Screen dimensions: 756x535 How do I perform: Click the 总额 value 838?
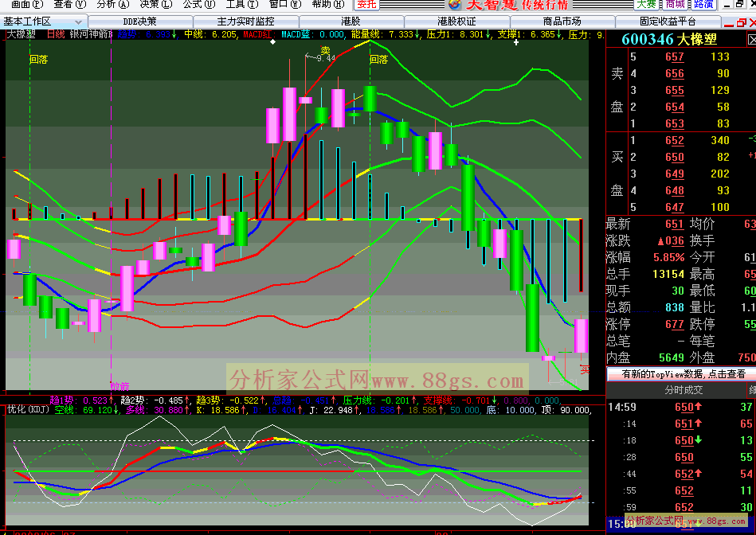(x=675, y=307)
